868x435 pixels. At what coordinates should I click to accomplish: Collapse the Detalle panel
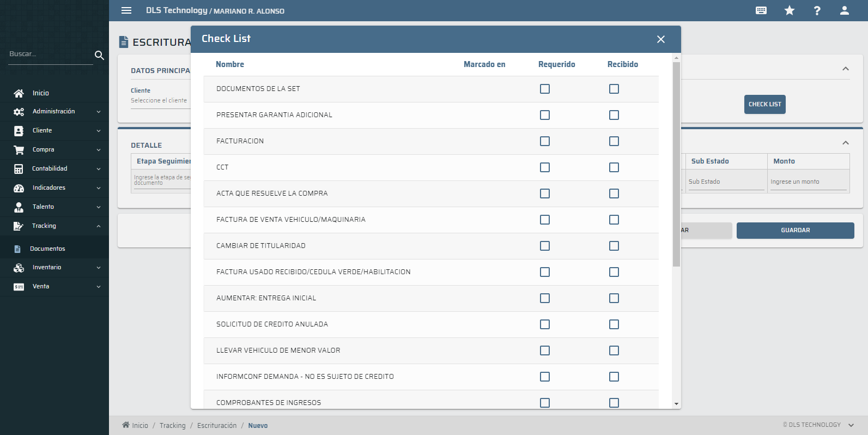pos(846,143)
